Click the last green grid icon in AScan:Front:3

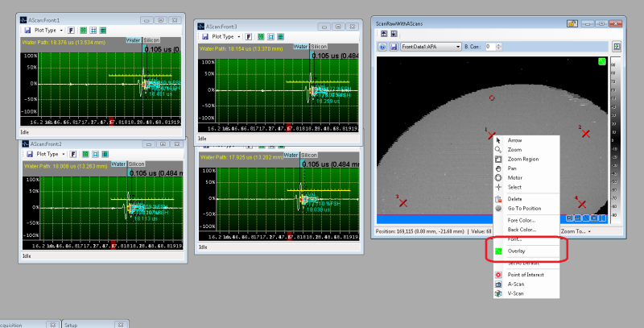pyautogui.click(x=280, y=36)
